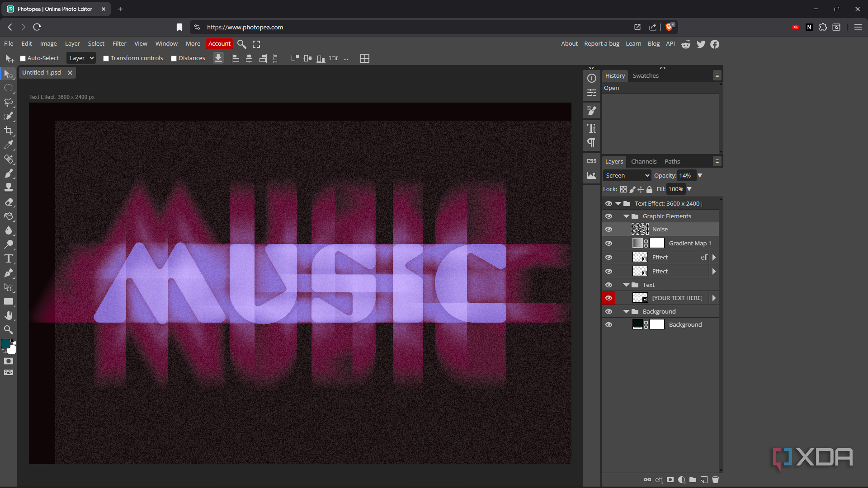Select the Crop tool
This screenshot has width=868, height=488.
(x=9, y=131)
